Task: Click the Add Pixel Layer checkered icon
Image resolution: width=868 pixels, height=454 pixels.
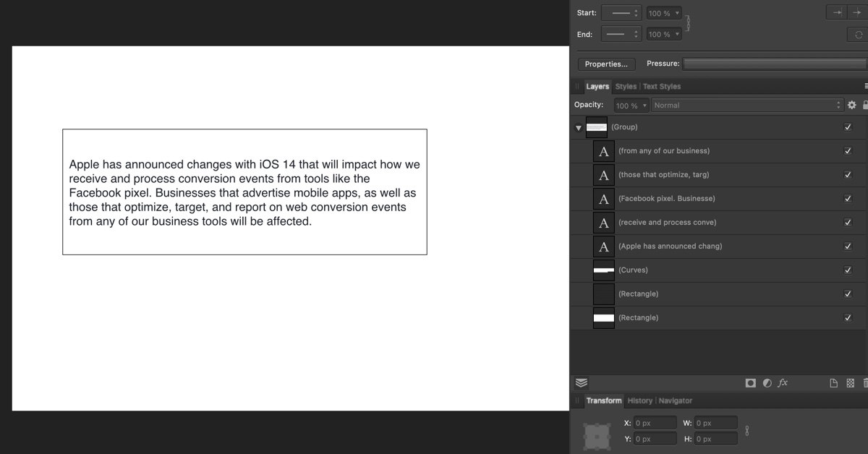Action: pyautogui.click(x=851, y=383)
